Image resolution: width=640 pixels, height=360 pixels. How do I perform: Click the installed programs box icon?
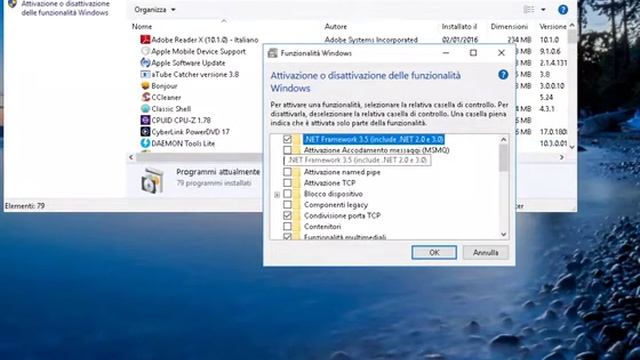(152, 180)
